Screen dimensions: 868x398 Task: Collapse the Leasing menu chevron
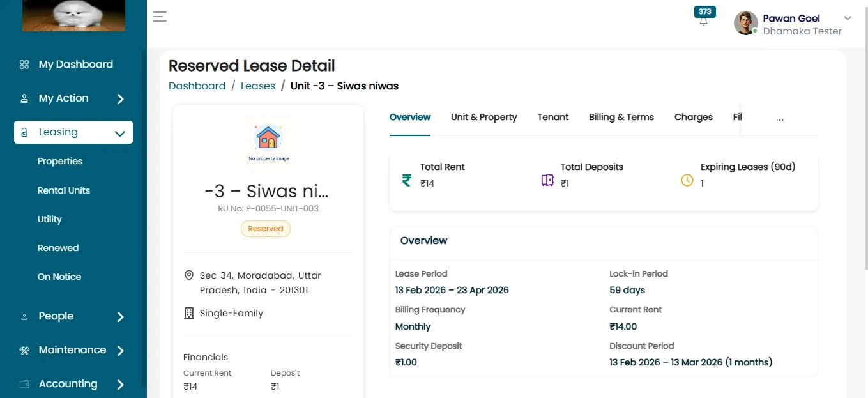tap(119, 134)
